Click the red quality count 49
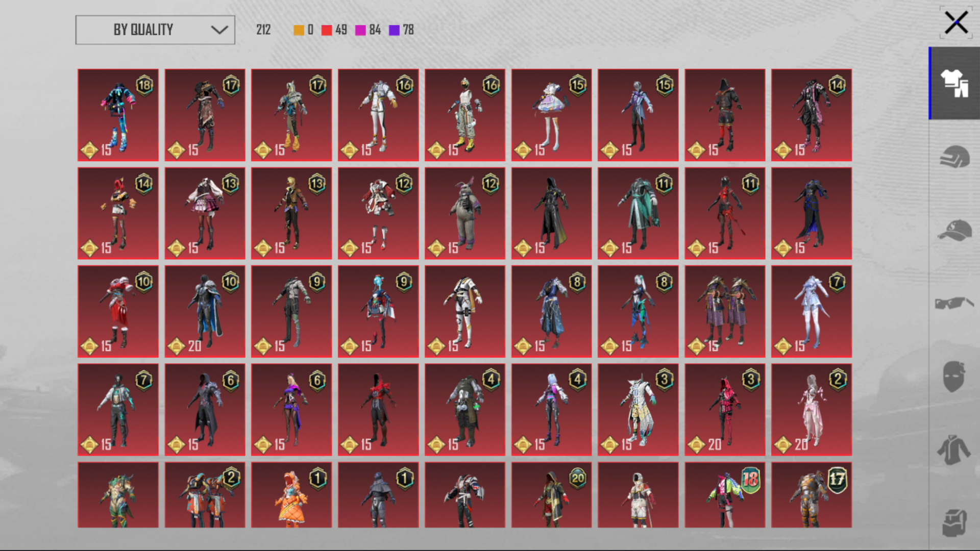This screenshot has height=551, width=980. [341, 30]
